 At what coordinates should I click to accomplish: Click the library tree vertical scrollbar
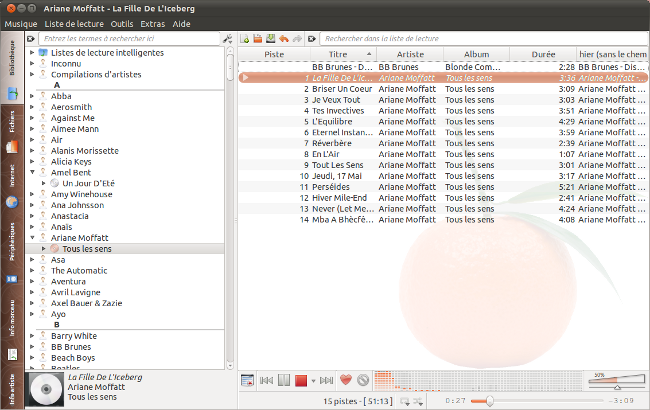click(x=230, y=207)
